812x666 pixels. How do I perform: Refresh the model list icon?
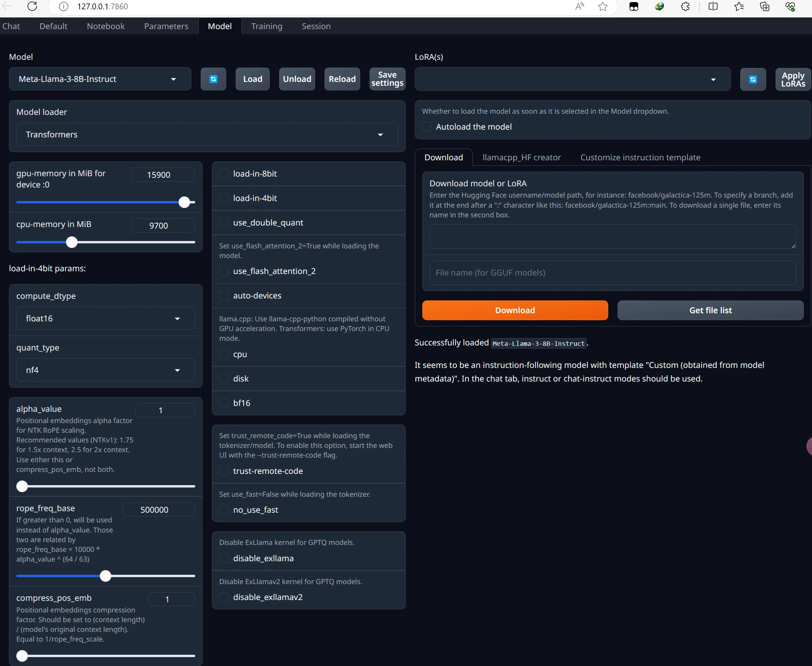click(213, 79)
